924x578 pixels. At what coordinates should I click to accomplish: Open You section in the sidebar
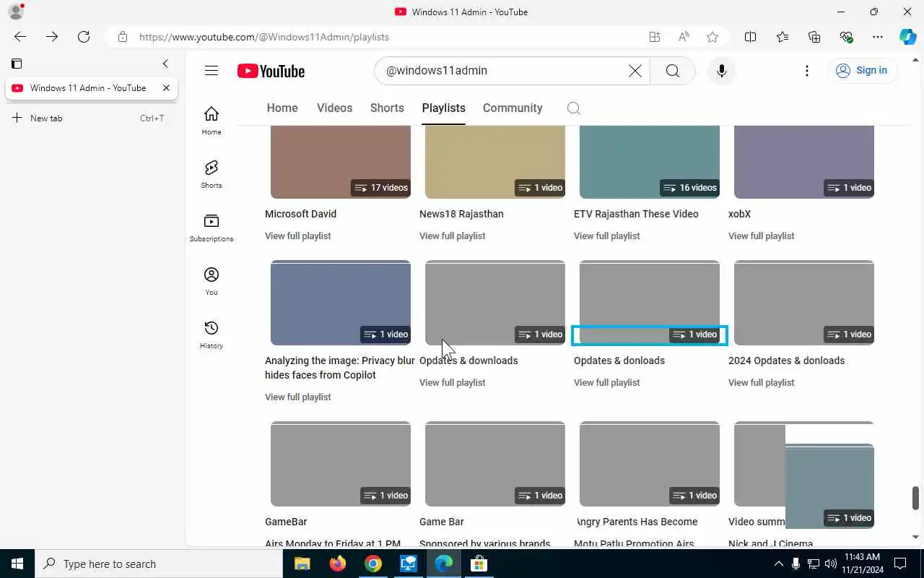[212, 281]
